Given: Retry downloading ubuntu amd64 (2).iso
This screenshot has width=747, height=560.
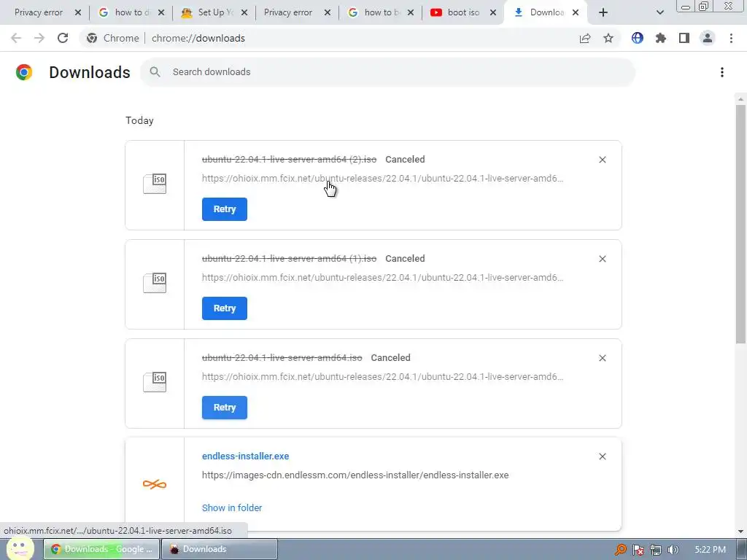Looking at the screenshot, I should tap(225, 209).
